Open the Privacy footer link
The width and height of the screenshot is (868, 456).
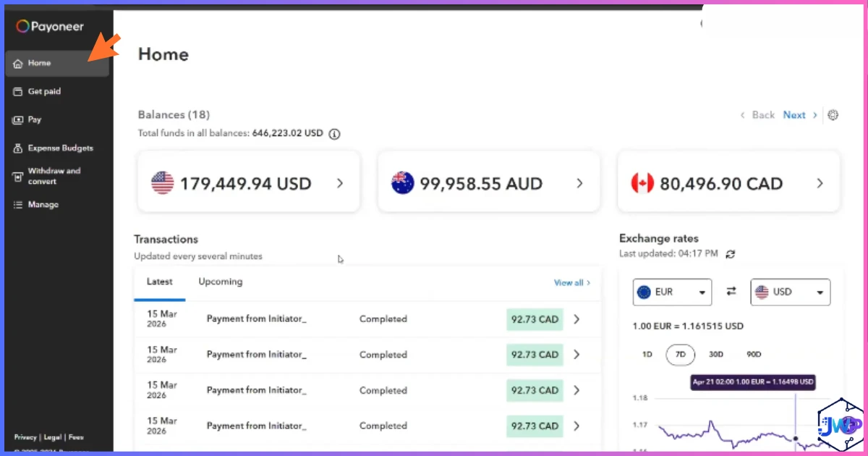point(25,438)
